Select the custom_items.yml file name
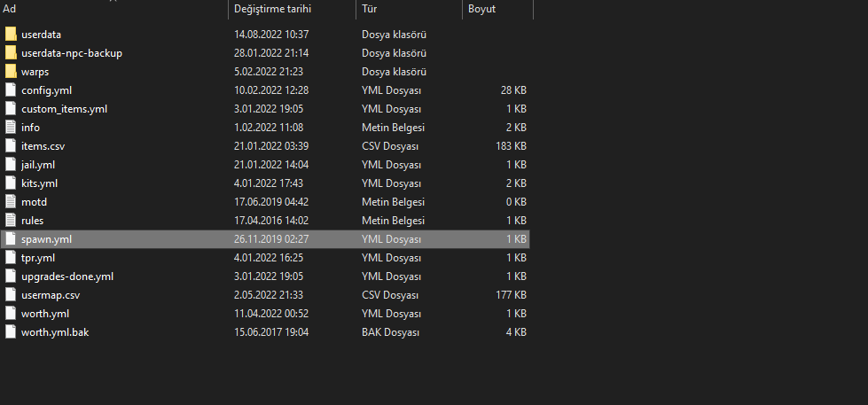This screenshot has height=405, width=868. tap(64, 109)
